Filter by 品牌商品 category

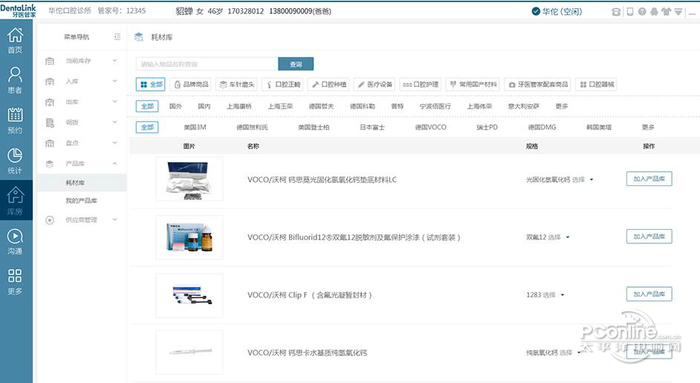click(x=191, y=84)
